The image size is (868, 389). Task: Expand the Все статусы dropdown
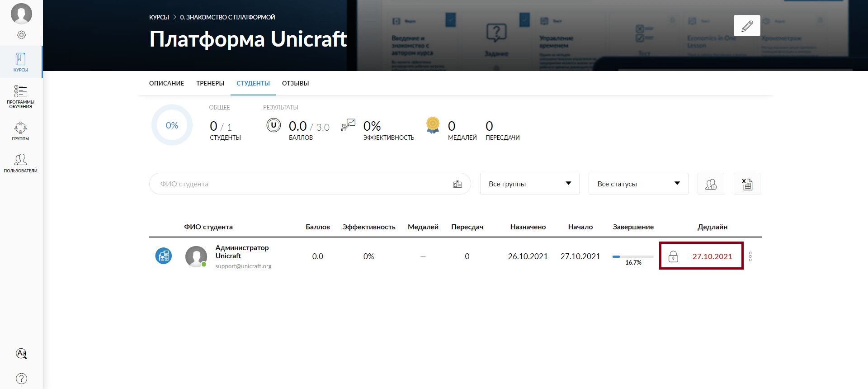638,184
